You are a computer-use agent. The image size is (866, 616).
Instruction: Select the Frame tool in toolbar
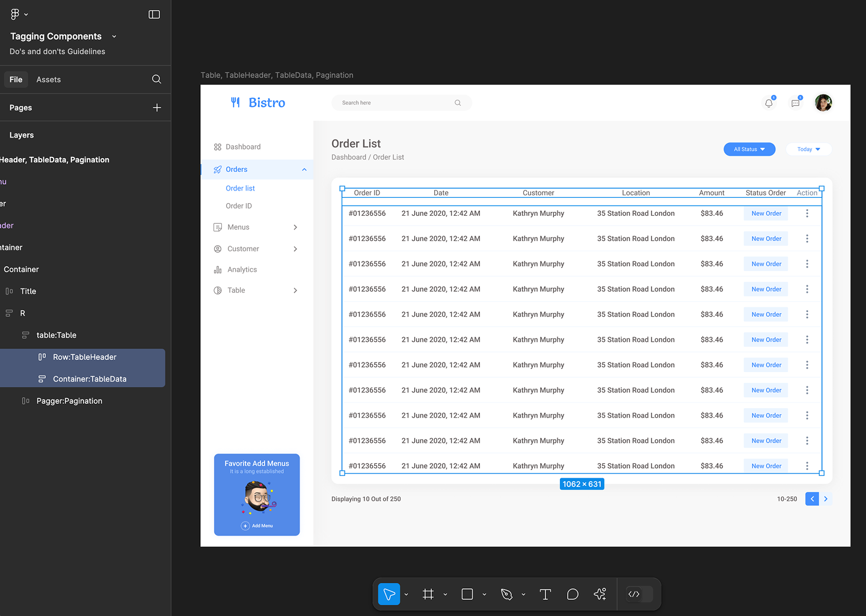428,594
